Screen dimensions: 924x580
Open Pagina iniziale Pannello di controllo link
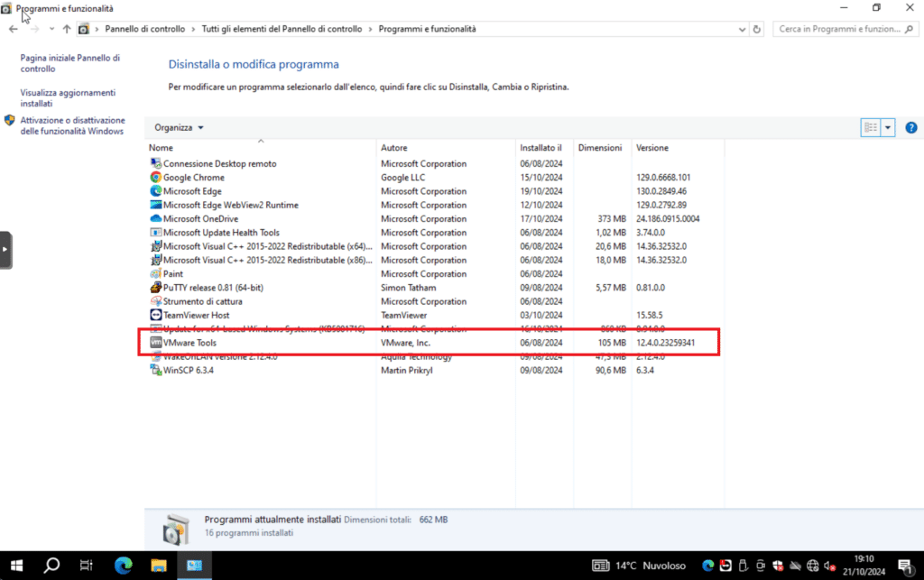70,63
